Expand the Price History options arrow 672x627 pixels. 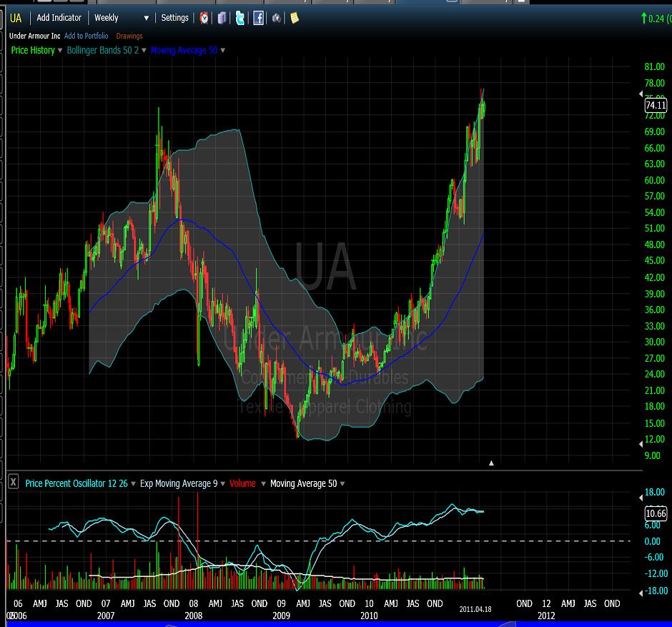click(60, 50)
